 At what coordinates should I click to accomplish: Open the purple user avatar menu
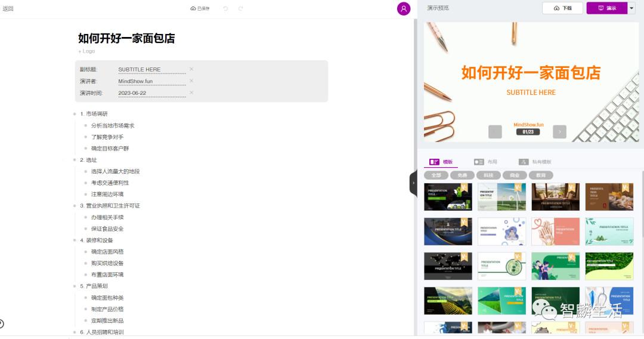404,8
